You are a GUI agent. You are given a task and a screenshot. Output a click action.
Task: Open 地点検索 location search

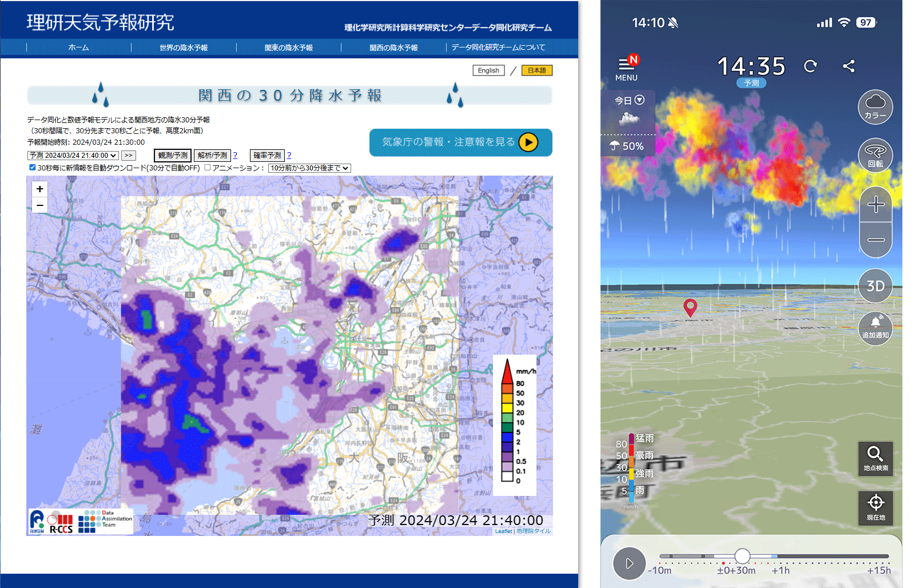click(875, 458)
